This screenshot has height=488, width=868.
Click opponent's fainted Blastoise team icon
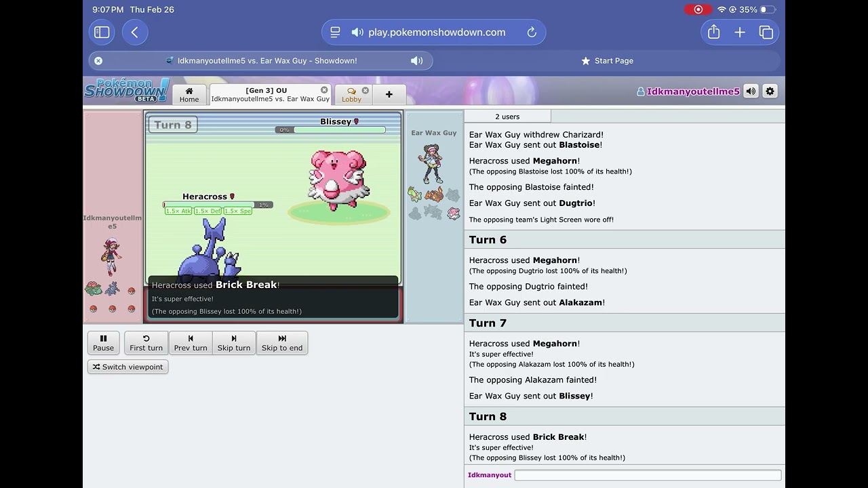pos(453,195)
